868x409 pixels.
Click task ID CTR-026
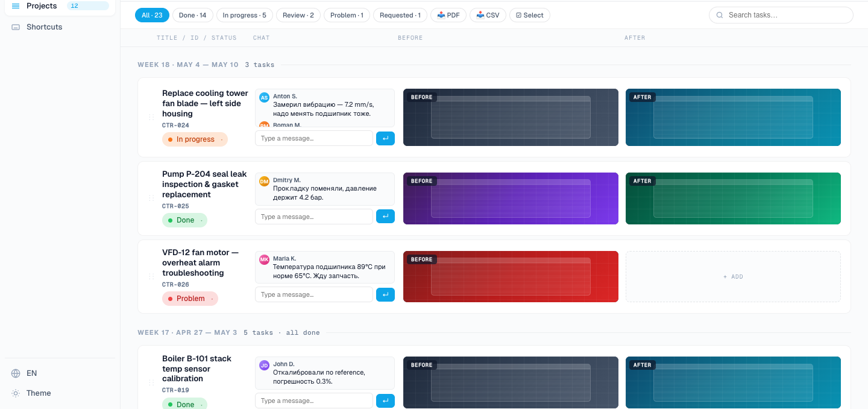click(175, 285)
